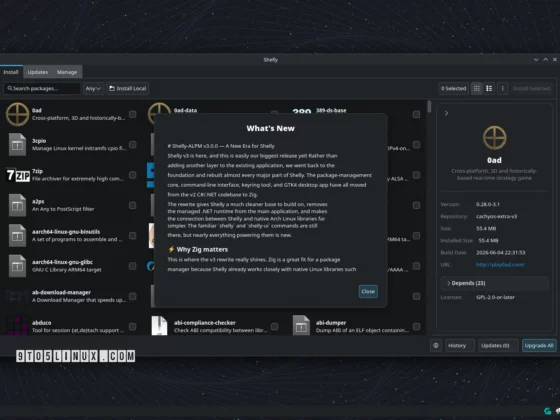Click the large 0ad logo in details panel
Screen dimensions: 560x420
pos(495,138)
